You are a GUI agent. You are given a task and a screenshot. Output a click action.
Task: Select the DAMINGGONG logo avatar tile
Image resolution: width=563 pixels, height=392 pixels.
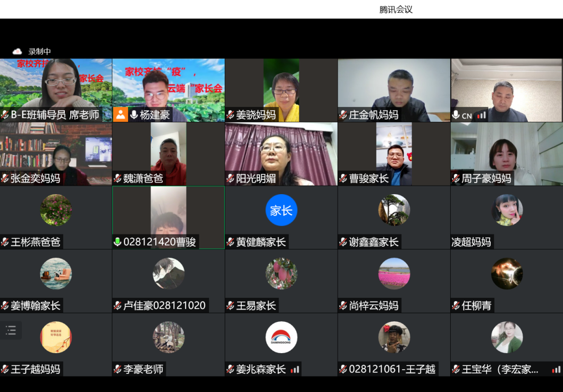click(x=281, y=337)
